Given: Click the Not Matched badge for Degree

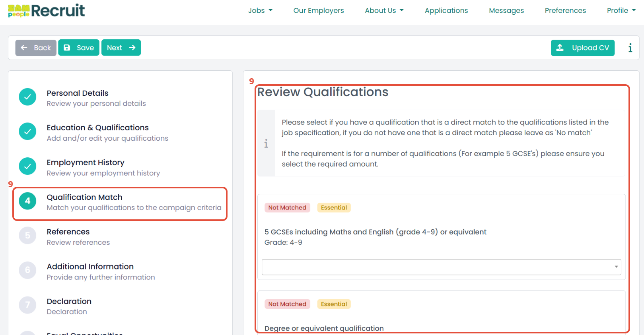Looking at the screenshot, I should click(x=287, y=304).
